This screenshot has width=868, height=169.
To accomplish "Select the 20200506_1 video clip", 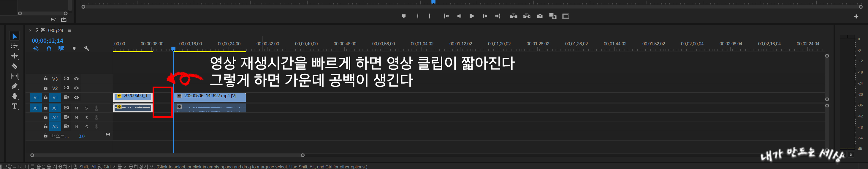I will click(x=133, y=97).
